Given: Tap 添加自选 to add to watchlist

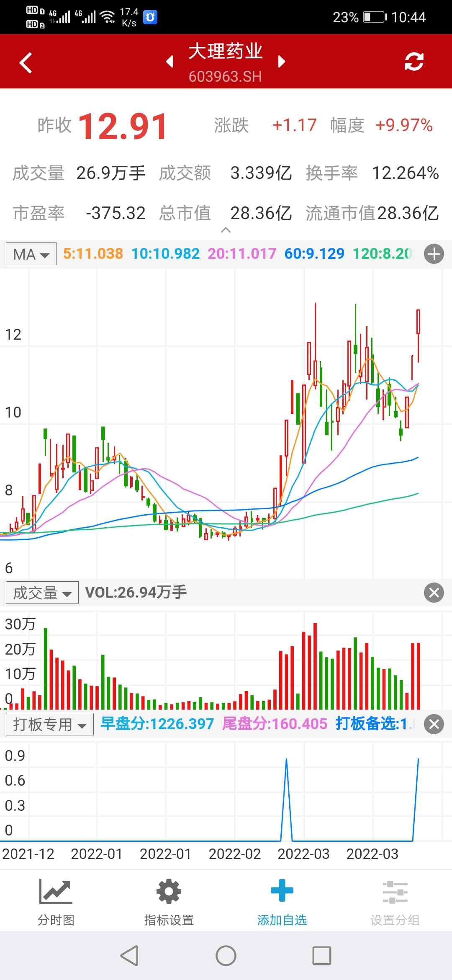Looking at the screenshot, I should [x=282, y=900].
